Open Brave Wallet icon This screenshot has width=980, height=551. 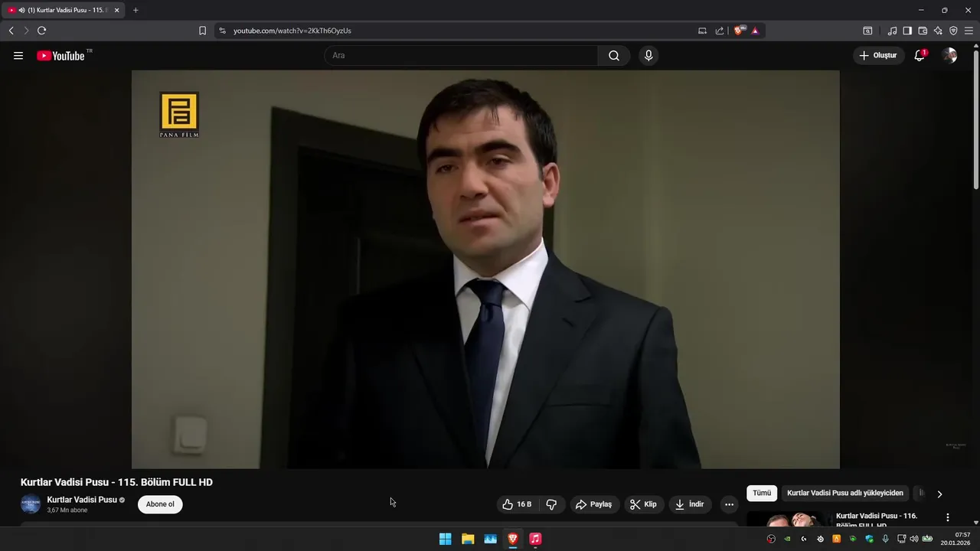[x=923, y=31]
